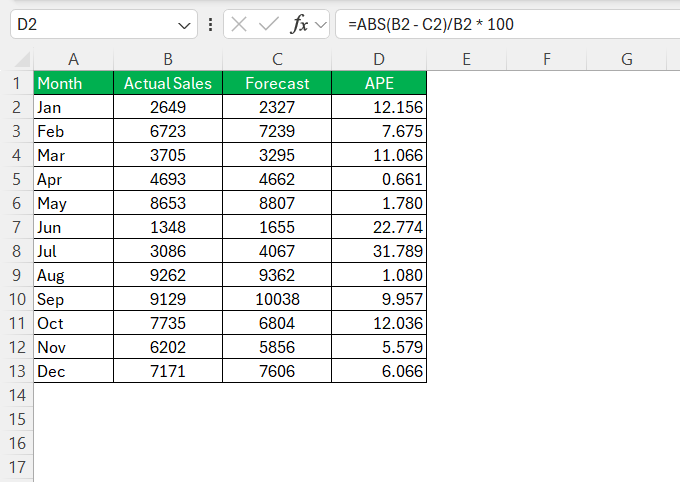Select the Dec cell

[73, 371]
